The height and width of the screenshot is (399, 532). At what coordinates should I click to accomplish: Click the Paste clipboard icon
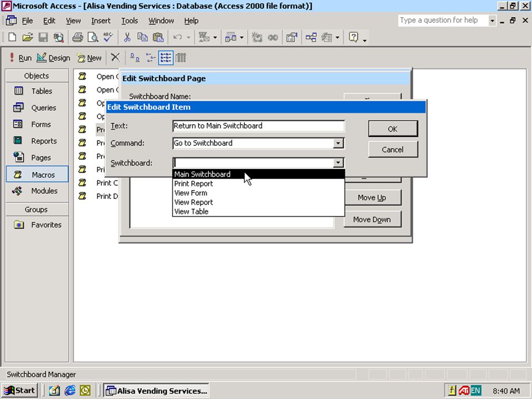pyautogui.click(x=158, y=37)
